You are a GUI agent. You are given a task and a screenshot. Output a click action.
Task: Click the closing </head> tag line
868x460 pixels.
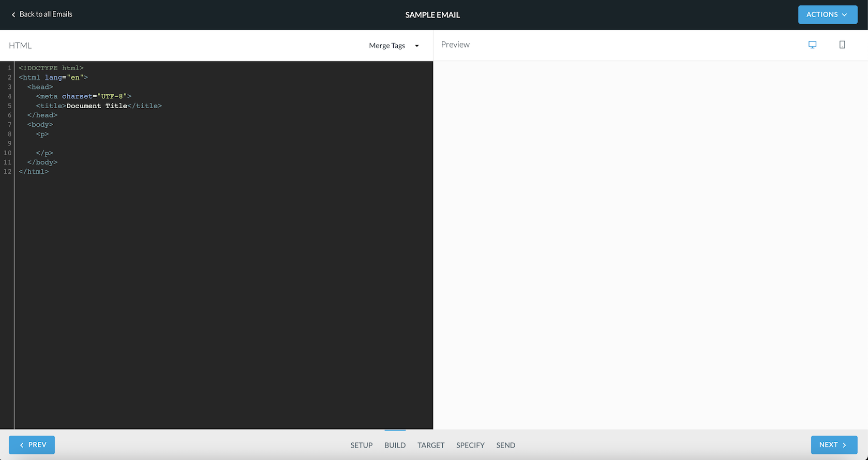42,115
